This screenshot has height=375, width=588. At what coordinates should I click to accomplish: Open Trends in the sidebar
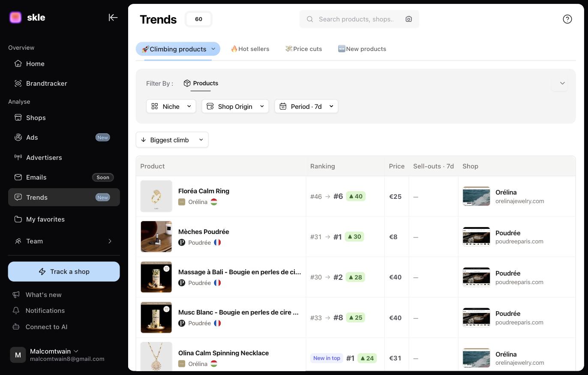click(x=64, y=197)
